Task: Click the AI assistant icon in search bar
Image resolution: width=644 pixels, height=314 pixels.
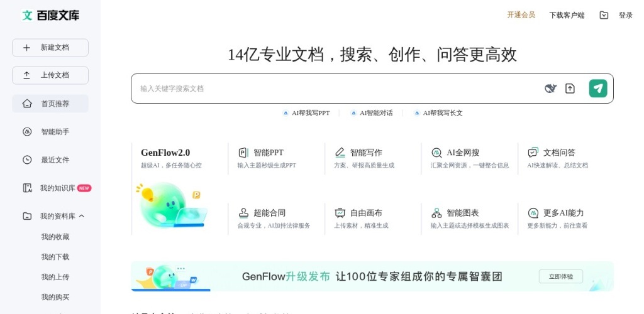Action: pyautogui.click(x=550, y=89)
